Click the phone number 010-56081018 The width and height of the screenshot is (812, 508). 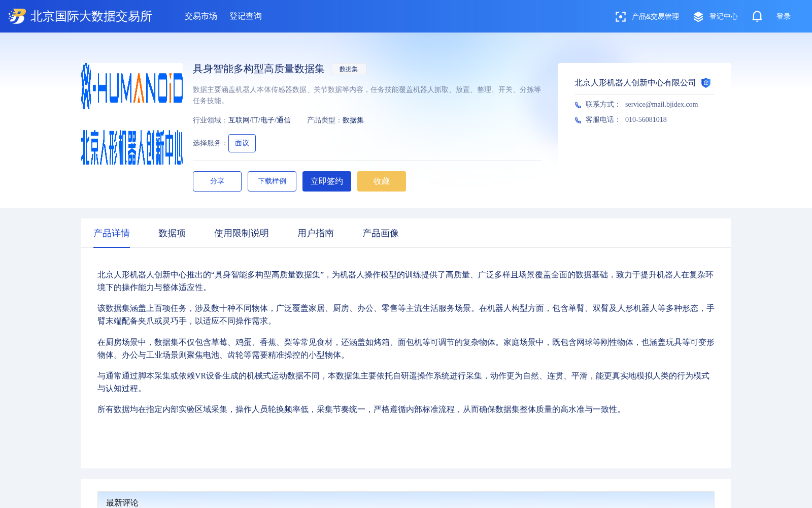tap(646, 119)
